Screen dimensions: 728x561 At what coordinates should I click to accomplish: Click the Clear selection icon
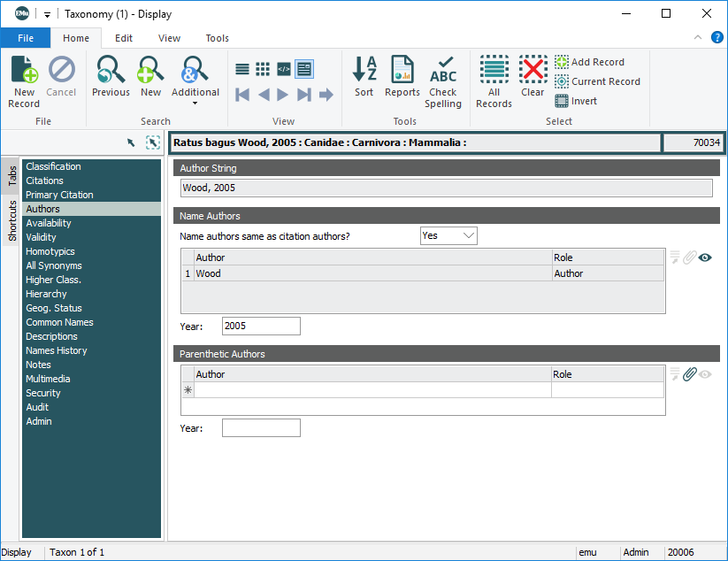coord(533,70)
